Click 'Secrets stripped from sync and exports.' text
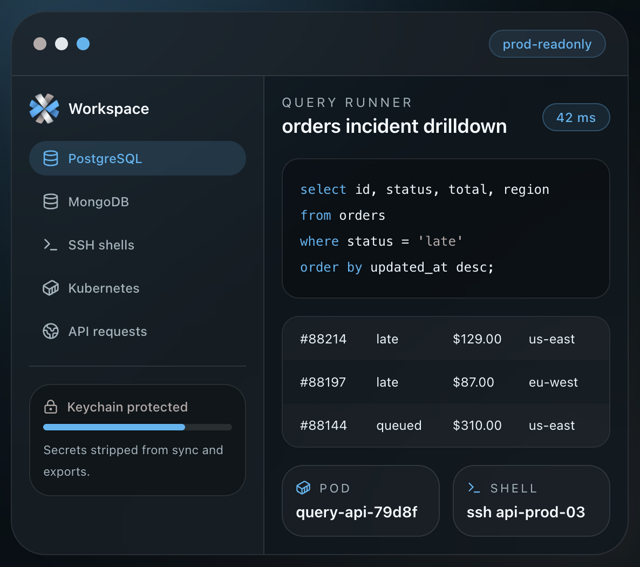The image size is (640, 567). [133, 461]
